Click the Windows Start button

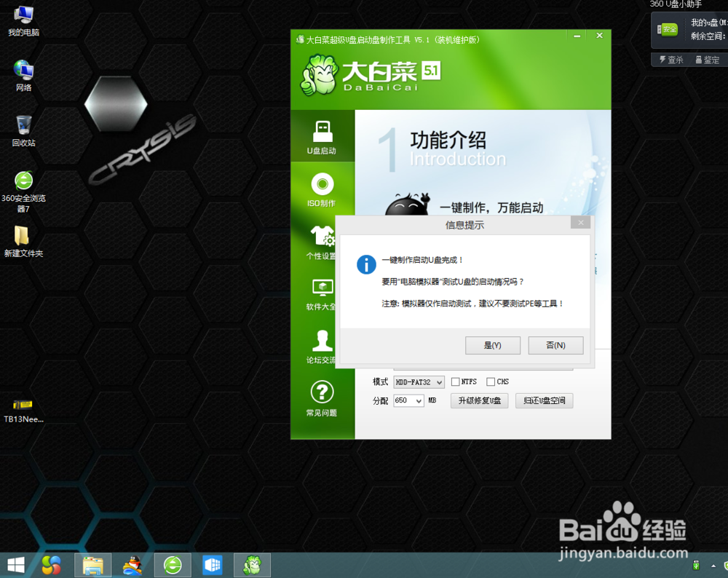(x=16, y=566)
